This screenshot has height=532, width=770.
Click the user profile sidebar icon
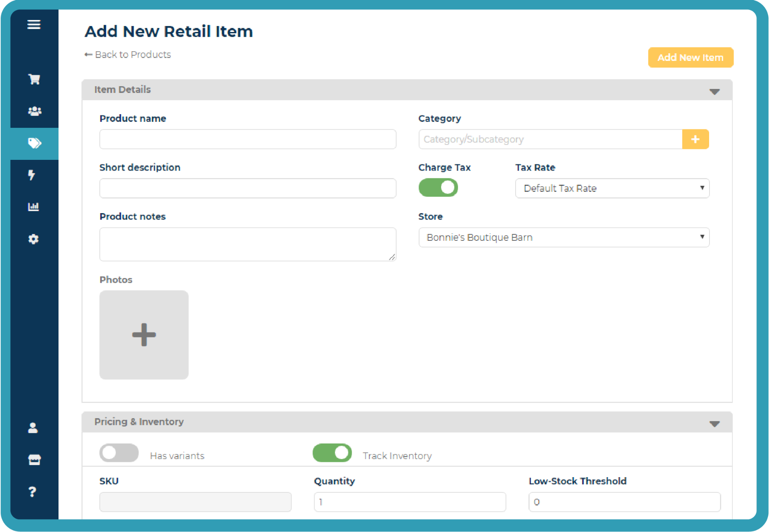pyautogui.click(x=33, y=428)
